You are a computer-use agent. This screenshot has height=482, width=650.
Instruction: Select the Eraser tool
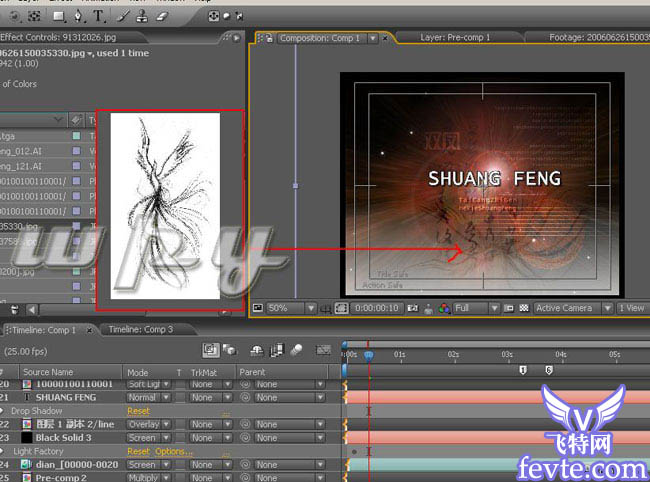click(x=162, y=16)
